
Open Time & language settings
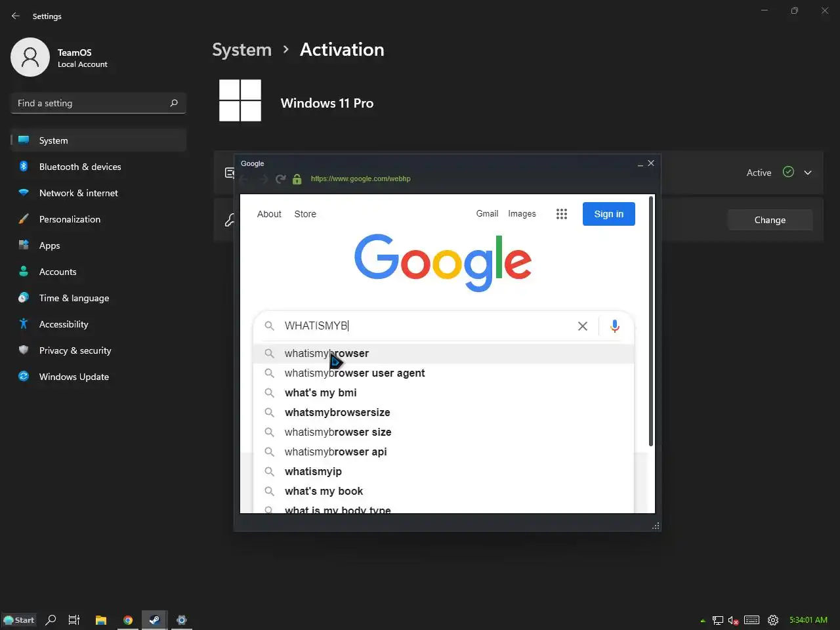98,298
